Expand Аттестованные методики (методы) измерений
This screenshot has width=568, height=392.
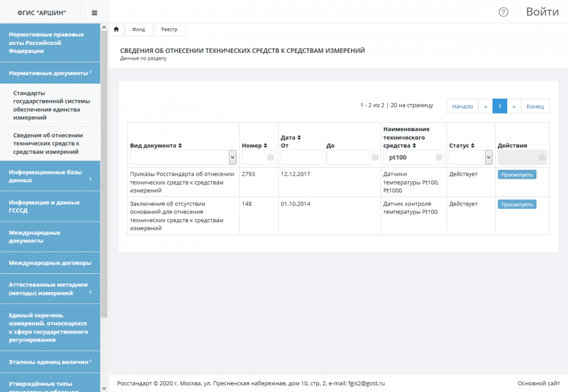coord(50,289)
